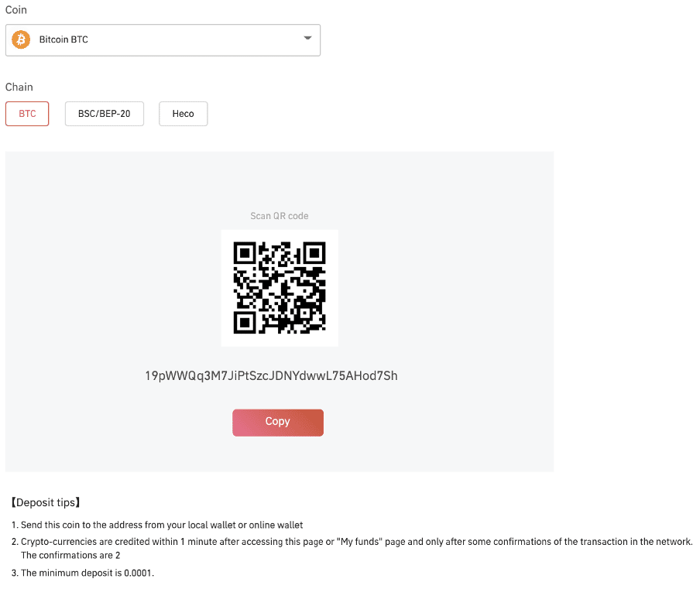
Task: Click the minimum deposit 0.0001 tip
Action: (x=83, y=573)
